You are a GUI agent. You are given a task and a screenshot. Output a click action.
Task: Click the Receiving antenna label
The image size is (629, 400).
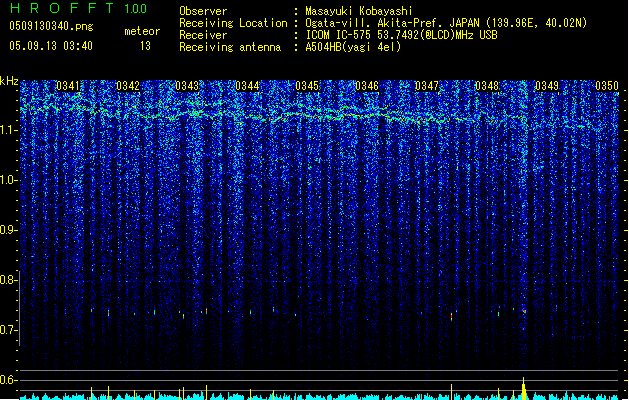230,47
